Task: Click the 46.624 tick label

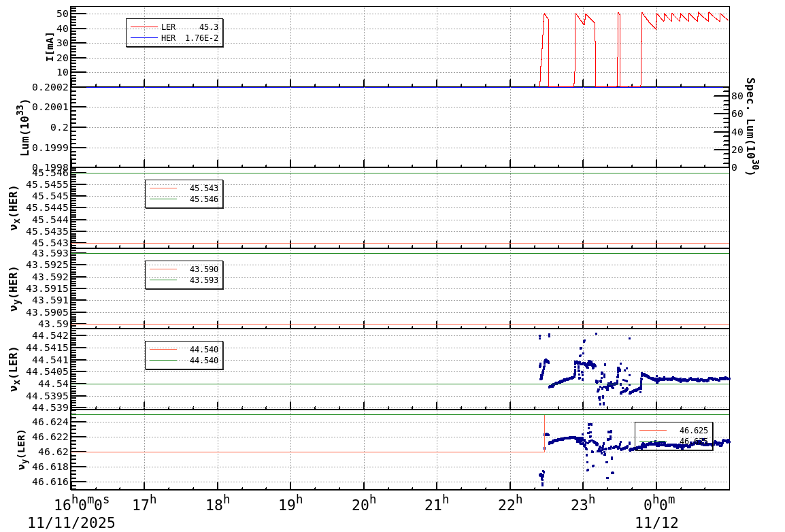Action: 50,422
